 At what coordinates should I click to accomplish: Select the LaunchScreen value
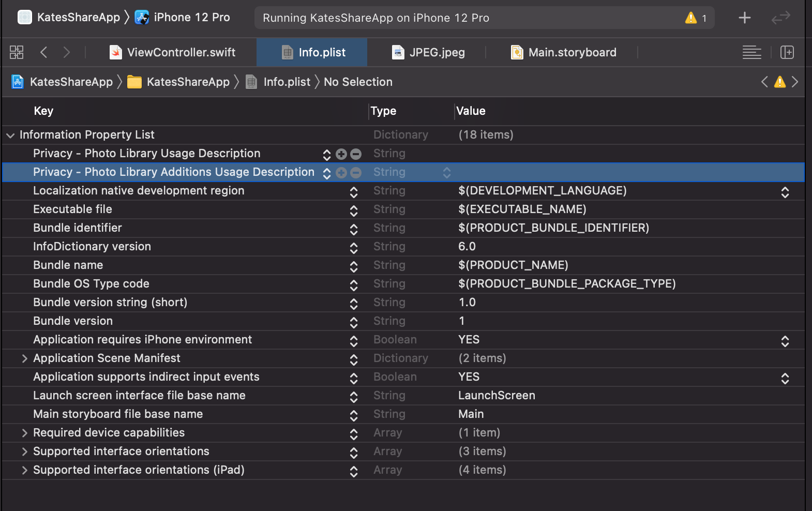pos(497,396)
